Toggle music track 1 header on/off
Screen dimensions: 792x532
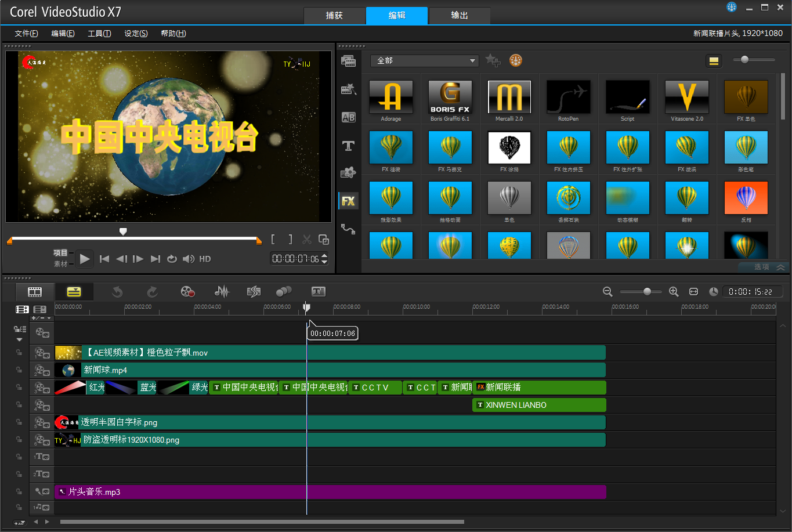[x=42, y=508]
